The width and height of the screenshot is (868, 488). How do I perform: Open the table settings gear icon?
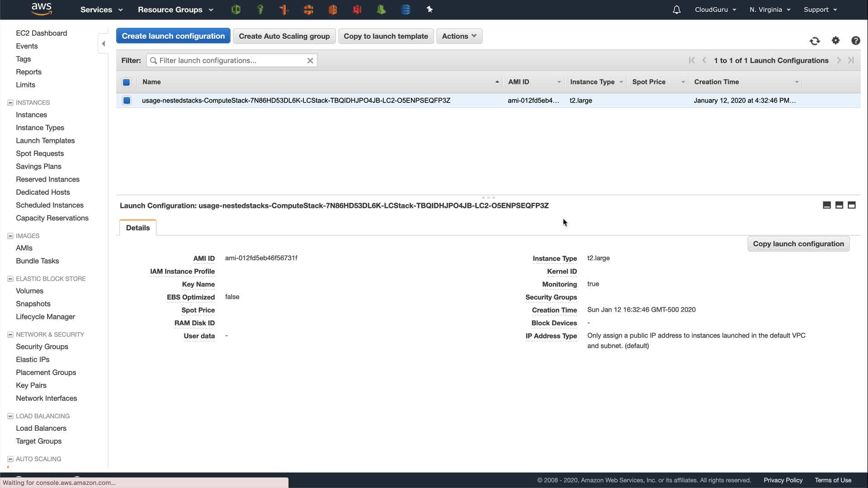[835, 41]
